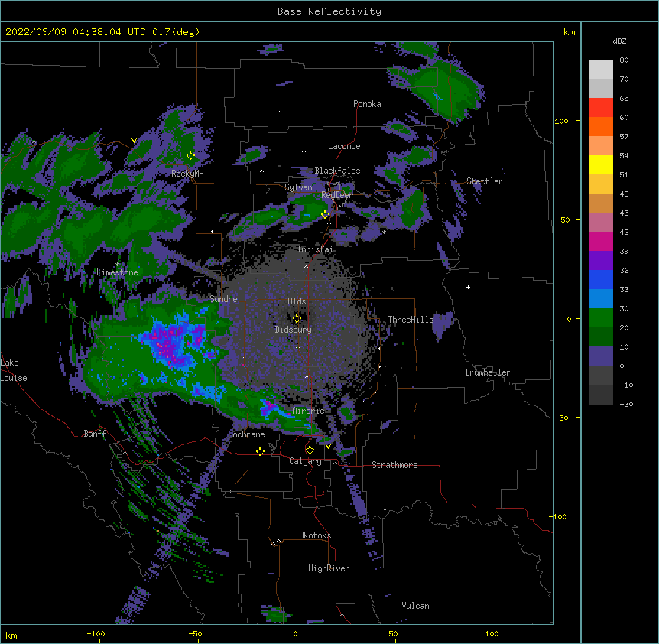Click the Calgary city label
Viewport: 659px width, 644px height.
click(x=305, y=461)
